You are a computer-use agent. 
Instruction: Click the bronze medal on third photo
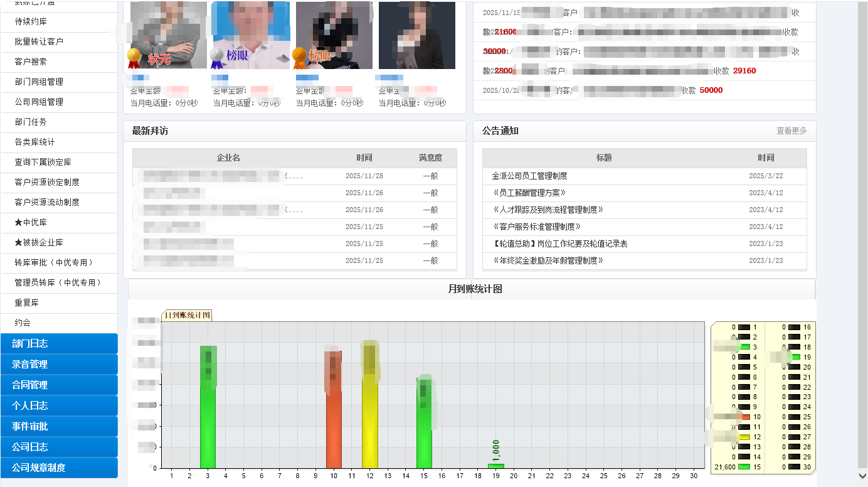pyautogui.click(x=299, y=58)
